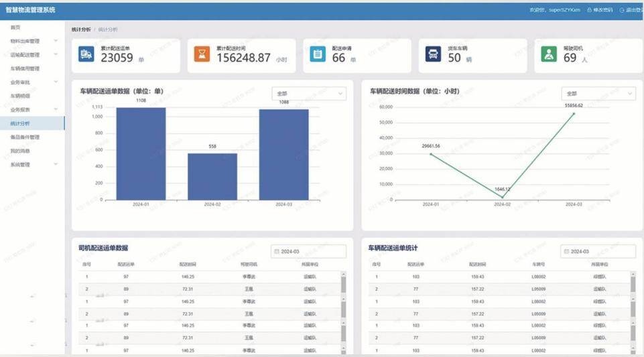644x357 pixels.
Task: Click the logout icon beside 退出登录
Action: [x=622, y=10]
